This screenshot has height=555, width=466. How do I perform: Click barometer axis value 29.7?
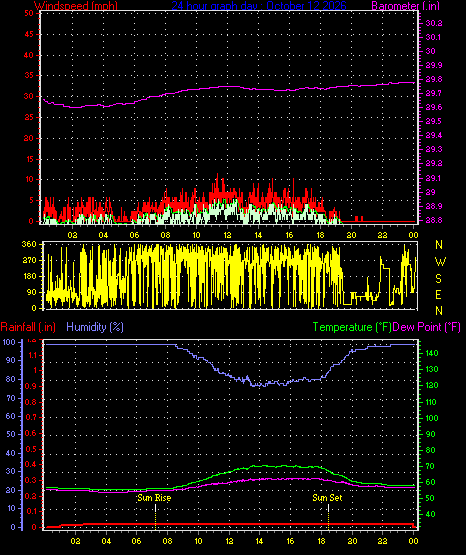pos(433,93)
